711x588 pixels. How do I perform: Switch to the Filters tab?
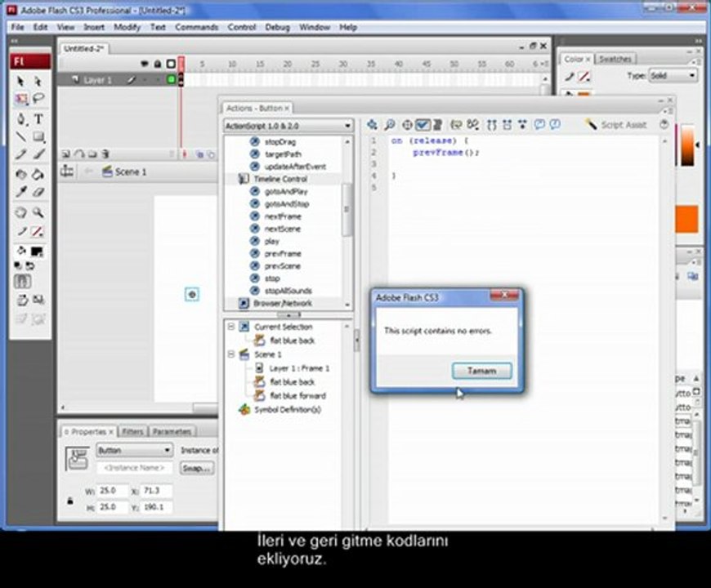[132, 431]
